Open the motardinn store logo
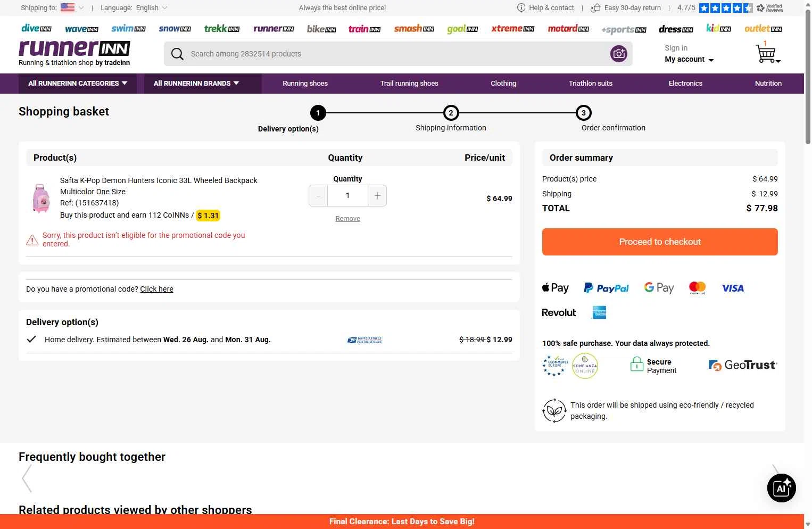Screen dimensions: 812x529 [x=568, y=29]
